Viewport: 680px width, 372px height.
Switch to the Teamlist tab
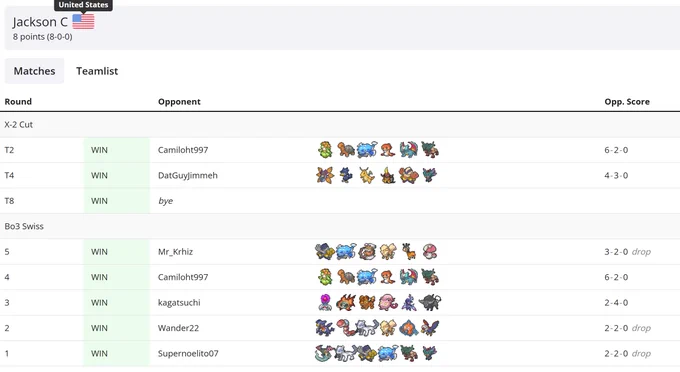click(97, 71)
